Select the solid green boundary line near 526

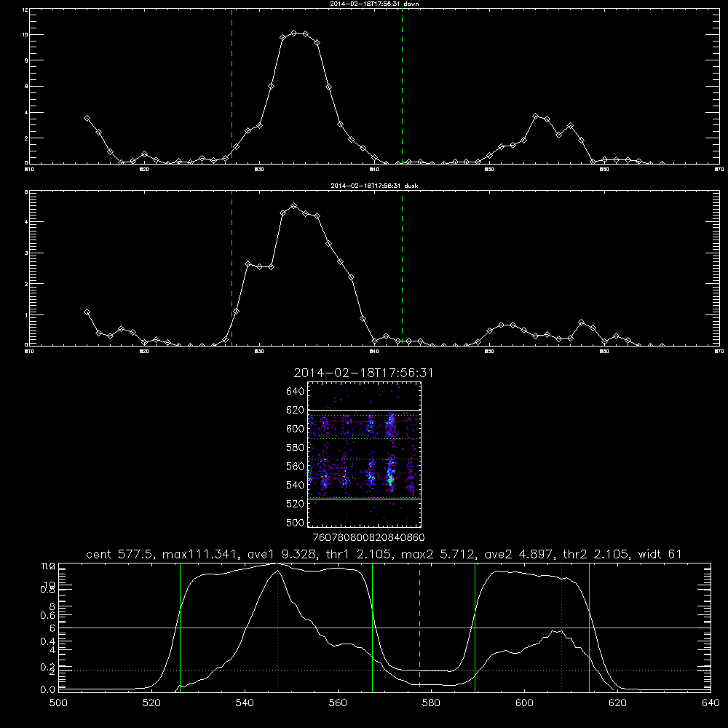coord(180,627)
